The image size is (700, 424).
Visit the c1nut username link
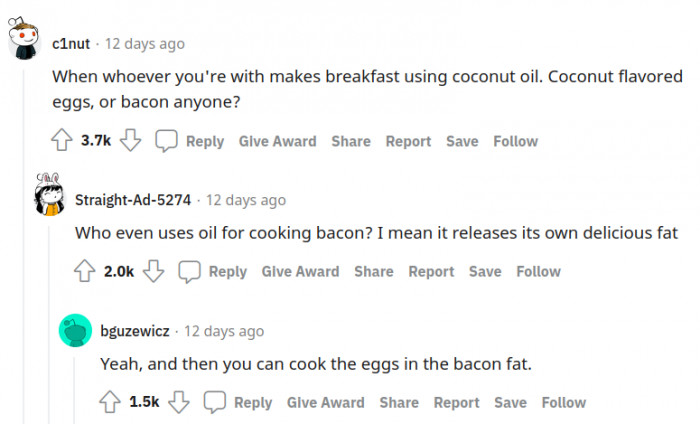(x=71, y=44)
